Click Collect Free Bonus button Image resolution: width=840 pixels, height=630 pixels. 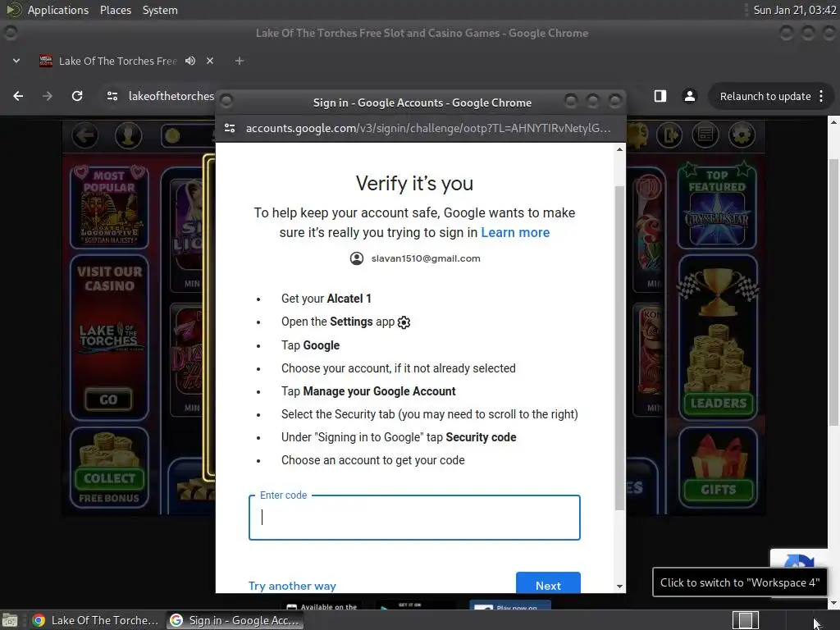[109, 478]
